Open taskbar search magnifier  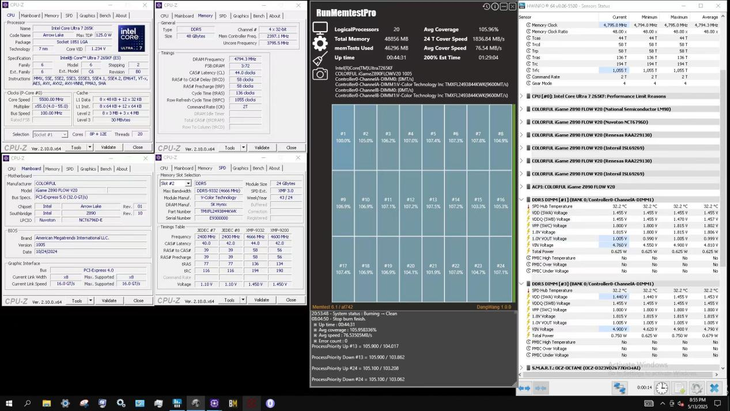(27, 403)
